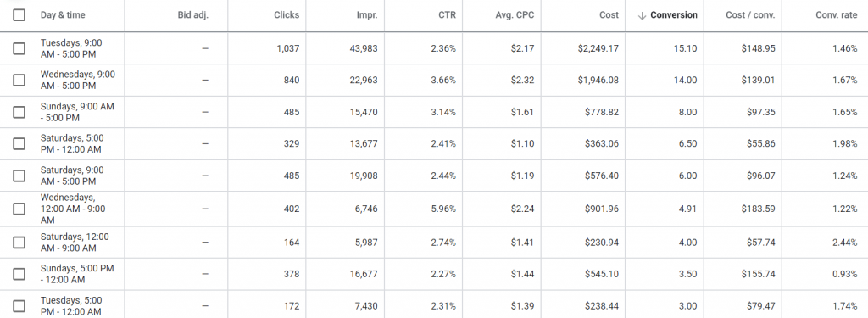Sort table by Impr. column header
Viewport: 868px width, 318px height.
pos(367,15)
